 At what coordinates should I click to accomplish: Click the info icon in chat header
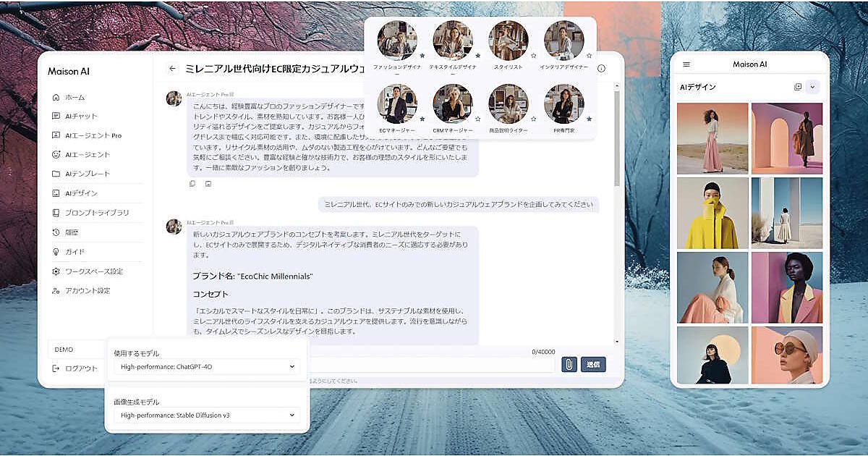(601, 69)
